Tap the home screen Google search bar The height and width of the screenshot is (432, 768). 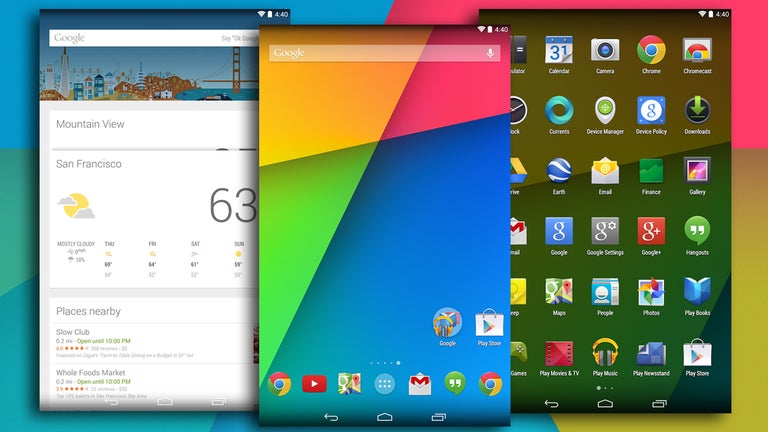pyautogui.click(x=384, y=53)
